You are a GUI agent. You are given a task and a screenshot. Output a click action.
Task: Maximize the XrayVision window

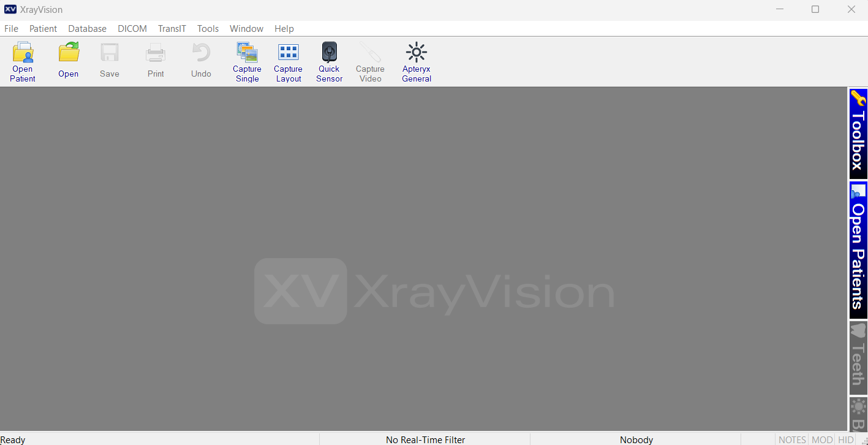[815, 9]
